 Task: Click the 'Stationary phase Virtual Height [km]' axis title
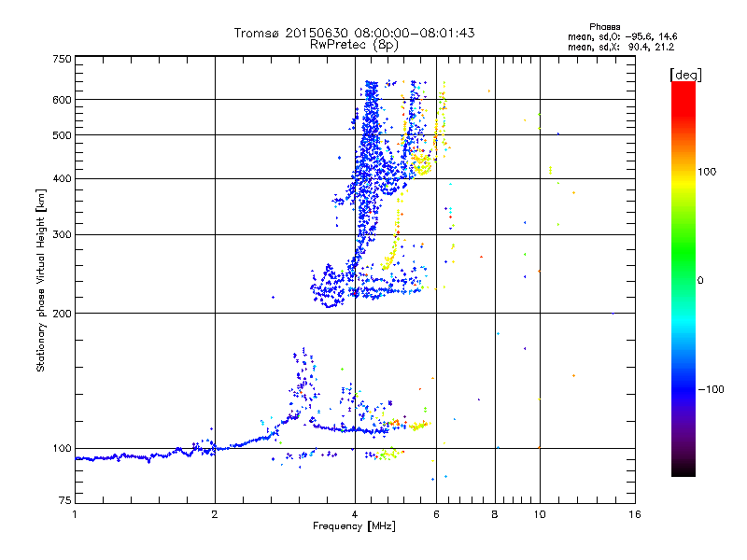point(41,280)
